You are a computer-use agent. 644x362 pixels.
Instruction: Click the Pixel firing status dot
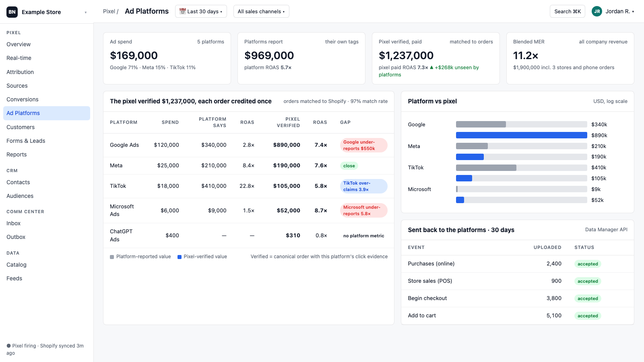[x=8, y=346]
